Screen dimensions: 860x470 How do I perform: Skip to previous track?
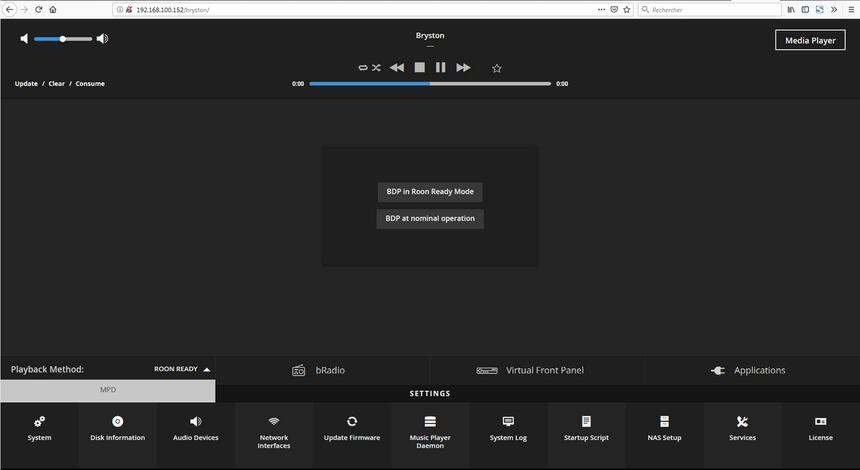point(397,67)
